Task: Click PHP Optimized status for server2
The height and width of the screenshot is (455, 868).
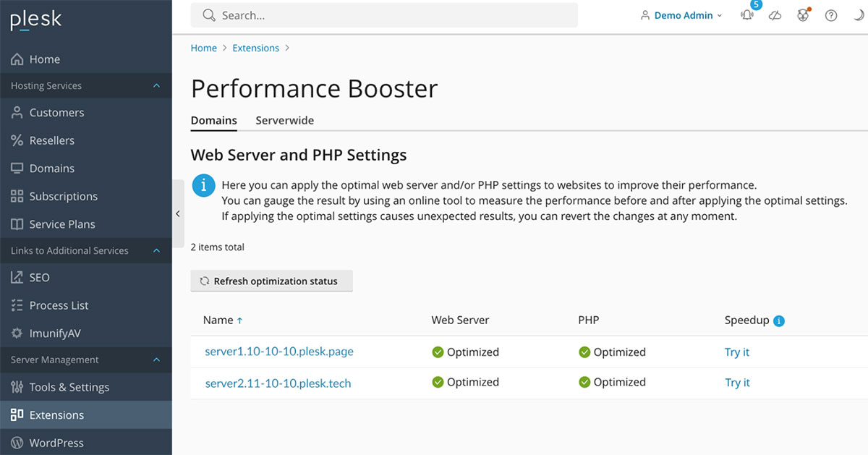Action: tap(612, 382)
